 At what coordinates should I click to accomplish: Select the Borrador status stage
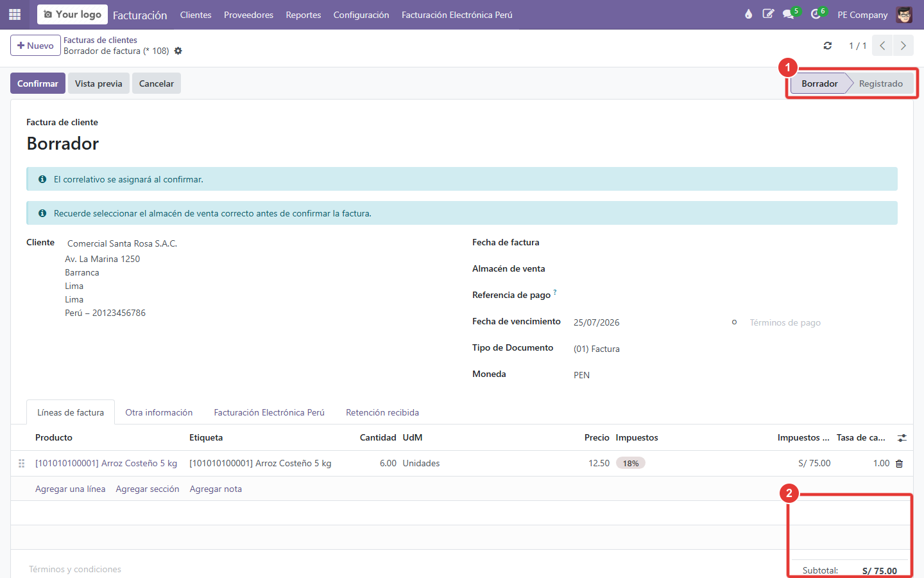(819, 83)
